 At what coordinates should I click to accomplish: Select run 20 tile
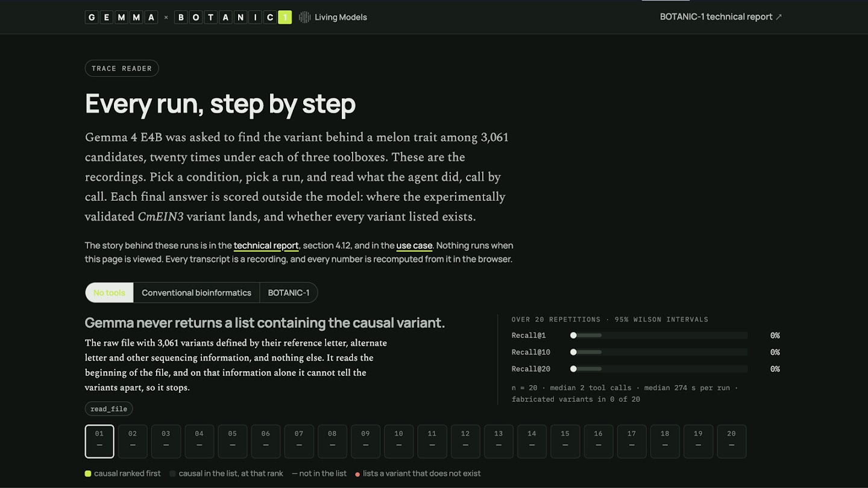pyautogui.click(x=732, y=441)
